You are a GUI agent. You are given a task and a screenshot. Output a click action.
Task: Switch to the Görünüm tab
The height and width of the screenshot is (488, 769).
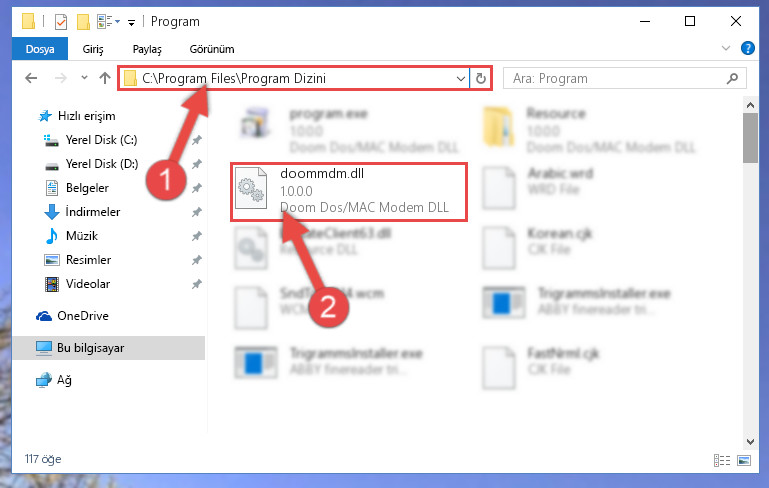(212, 49)
